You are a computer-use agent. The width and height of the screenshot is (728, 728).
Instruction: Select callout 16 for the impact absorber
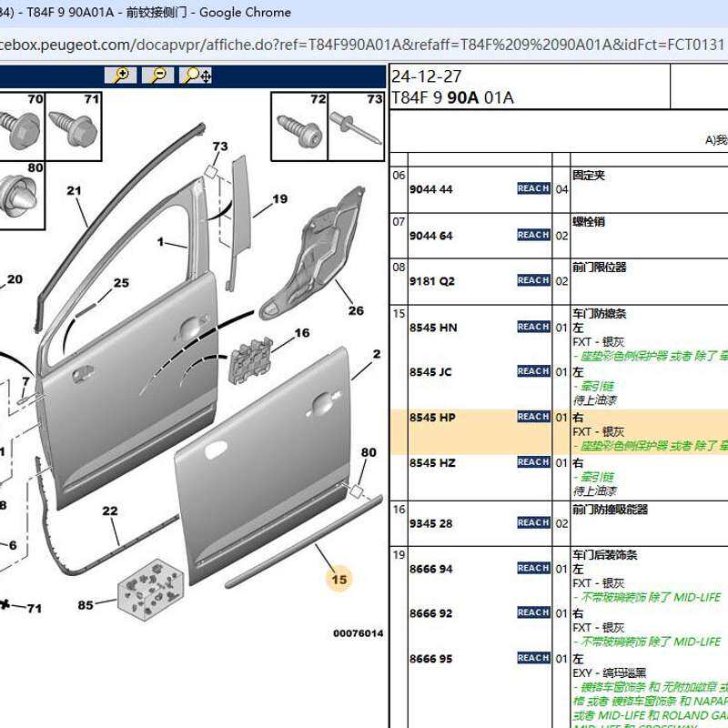coord(302,333)
